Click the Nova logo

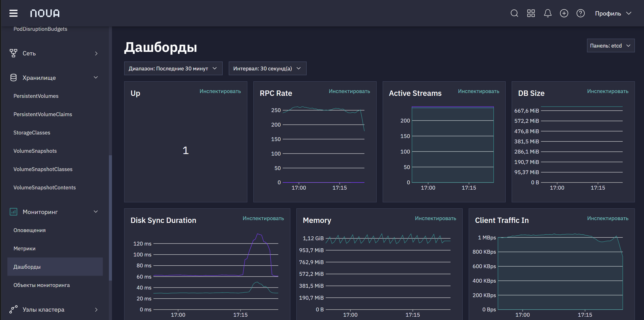click(45, 13)
